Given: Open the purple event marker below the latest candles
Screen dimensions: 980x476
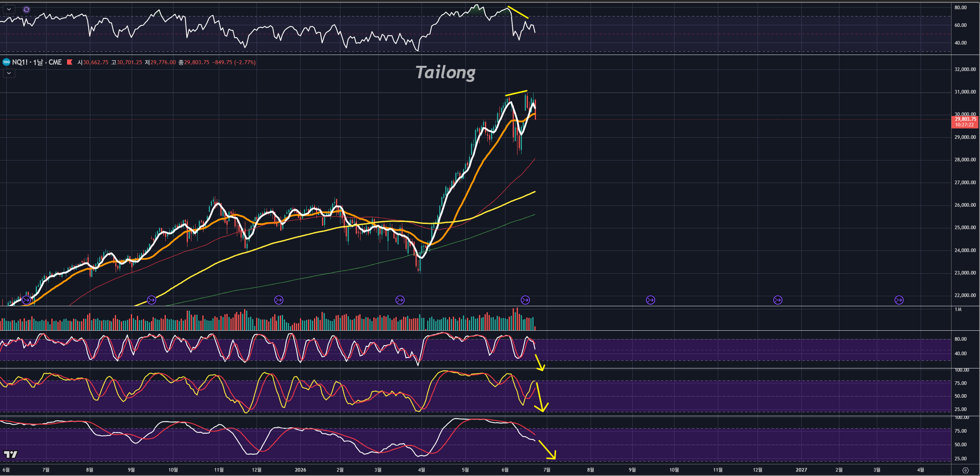Looking at the screenshot, I should pyautogui.click(x=525, y=300).
